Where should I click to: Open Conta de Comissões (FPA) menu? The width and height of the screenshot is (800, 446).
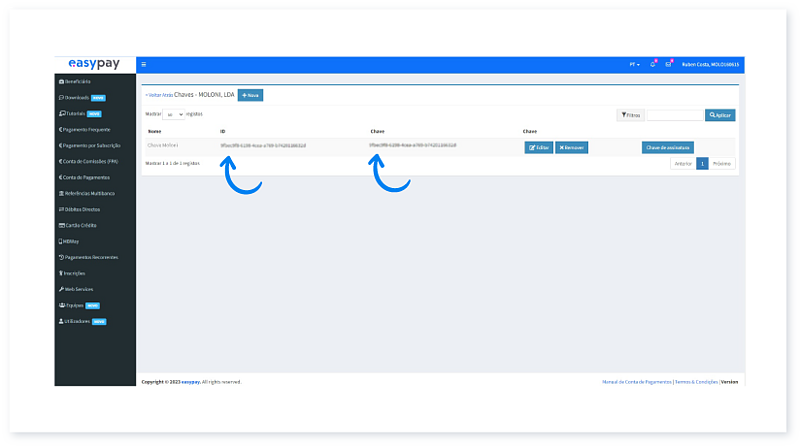click(89, 161)
